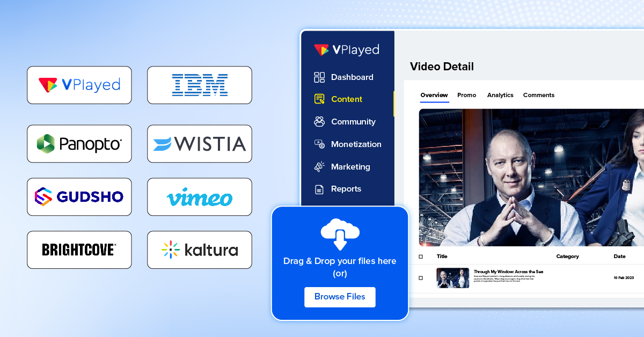Go to Monetization in sidebar
The height and width of the screenshot is (337, 644).
[356, 144]
